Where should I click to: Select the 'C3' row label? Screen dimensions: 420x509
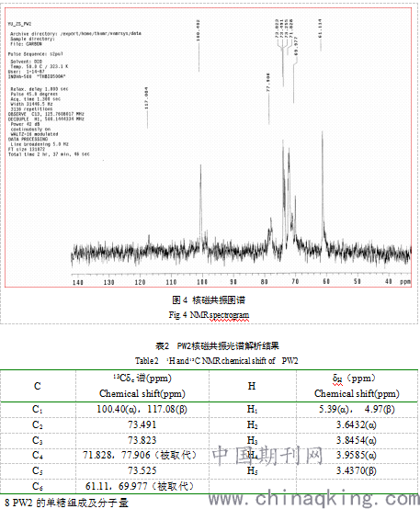(x=38, y=440)
